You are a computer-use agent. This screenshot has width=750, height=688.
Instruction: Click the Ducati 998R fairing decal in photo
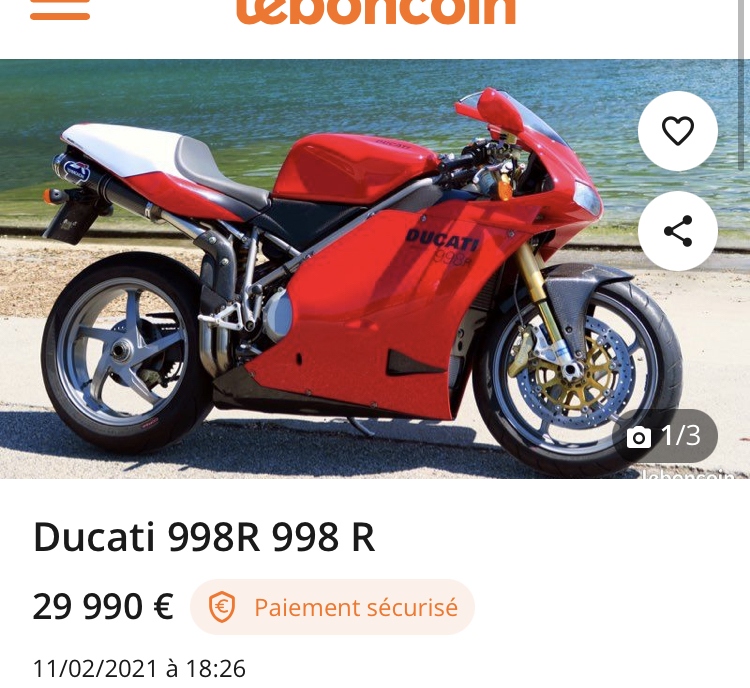click(441, 247)
